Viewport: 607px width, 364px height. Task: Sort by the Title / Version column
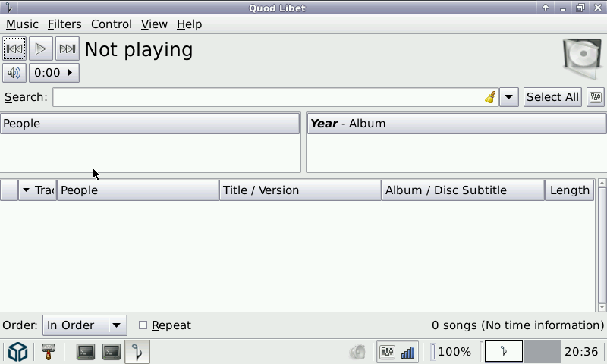[x=300, y=190]
